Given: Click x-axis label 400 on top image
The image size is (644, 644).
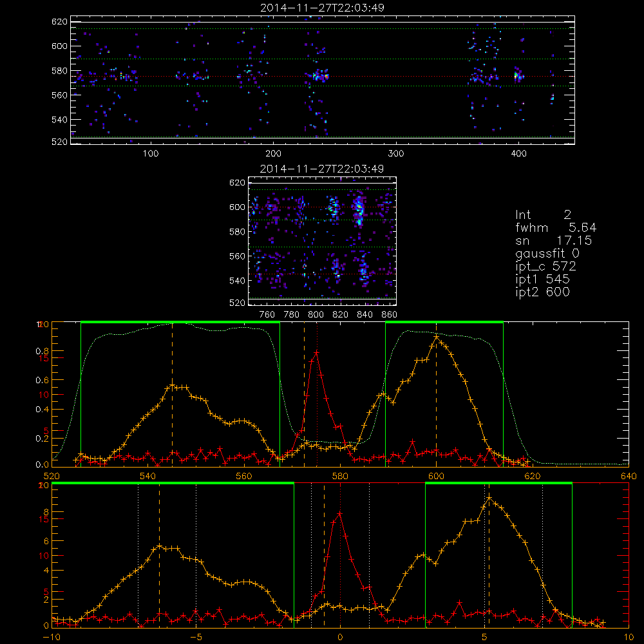Looking at the screenshot, I should click(518, 154).
